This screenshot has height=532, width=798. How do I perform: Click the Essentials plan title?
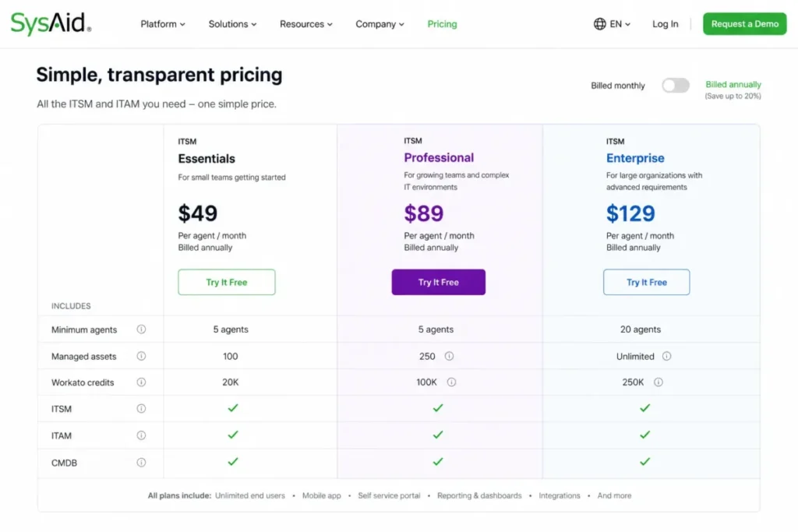[207, 159]
